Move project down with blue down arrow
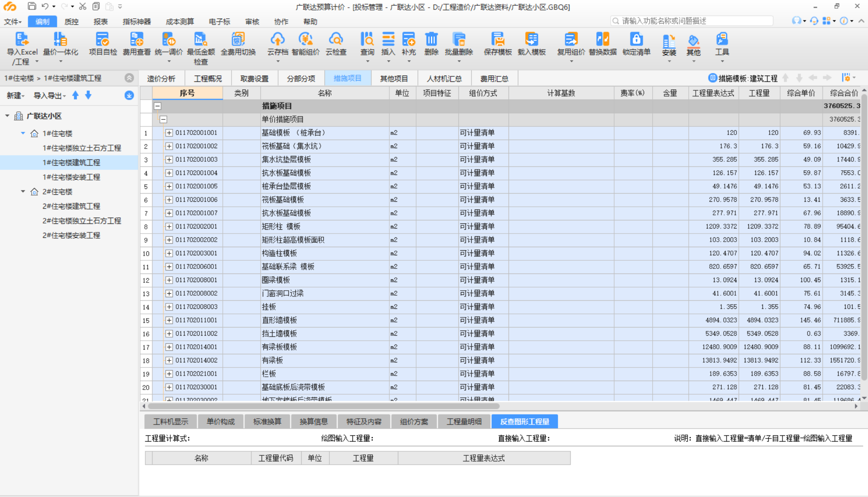868x497 pixels. click(x=89, y=95)
